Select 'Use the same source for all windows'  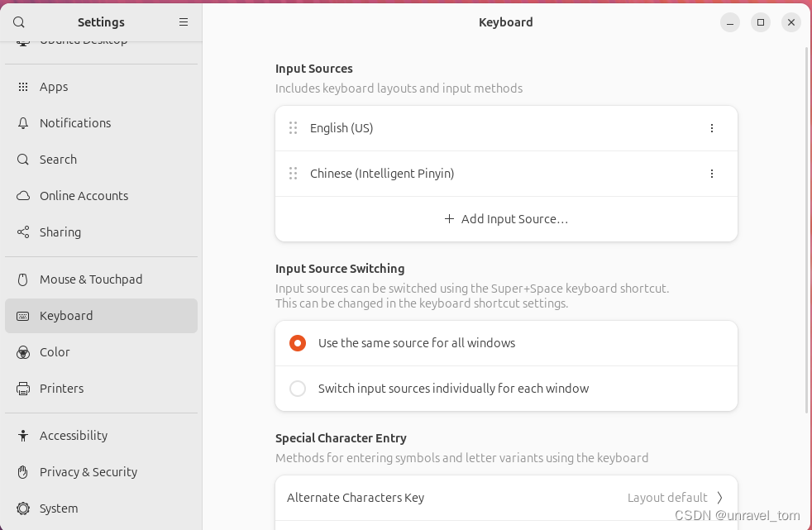coord(298,343)
